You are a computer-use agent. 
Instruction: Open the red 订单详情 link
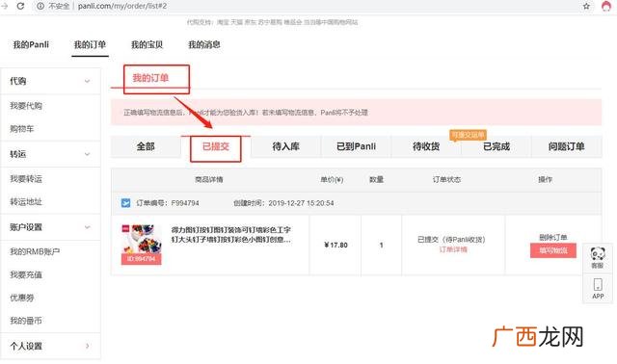(x=453, y=249)
